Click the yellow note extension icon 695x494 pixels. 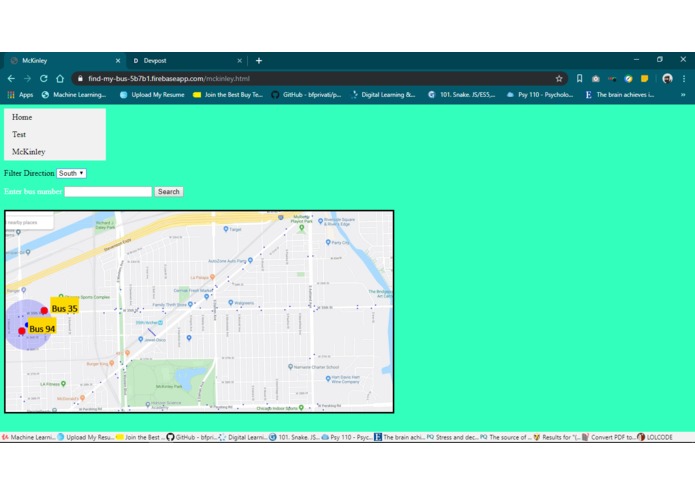pyautogui.click(x=644, y=78)
